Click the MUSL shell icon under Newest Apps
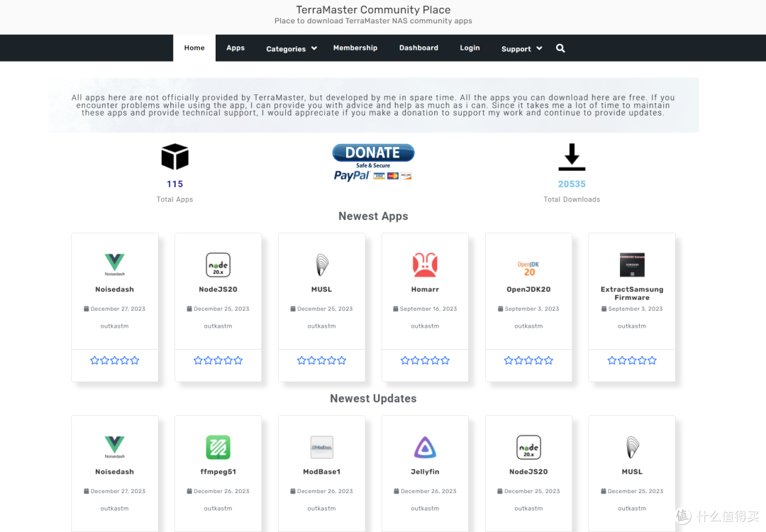 coord(321,265)
